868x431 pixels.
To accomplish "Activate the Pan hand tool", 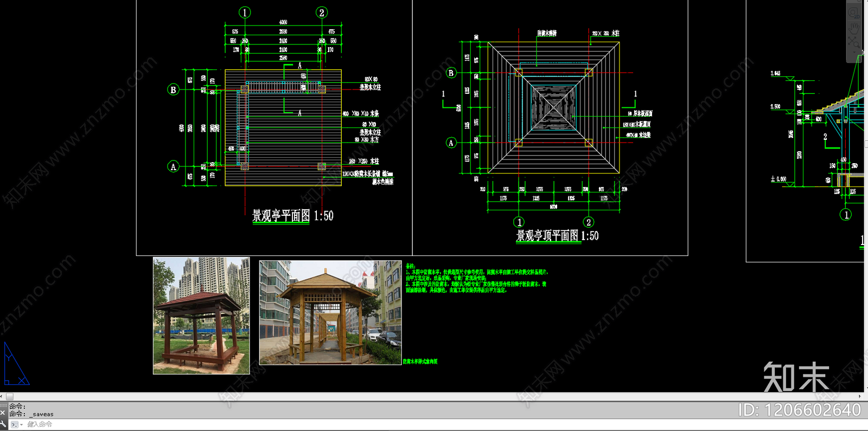I will [x=854, y=27].
